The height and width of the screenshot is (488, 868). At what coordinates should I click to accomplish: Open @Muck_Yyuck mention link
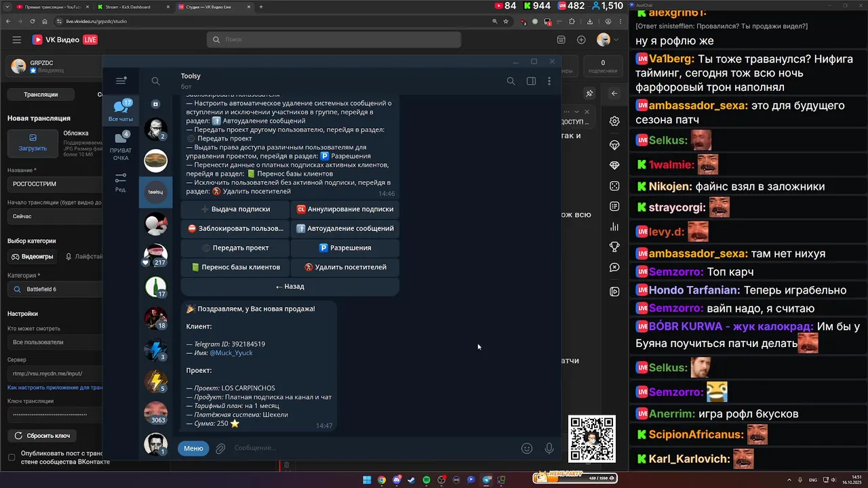[x=231, y=353]
